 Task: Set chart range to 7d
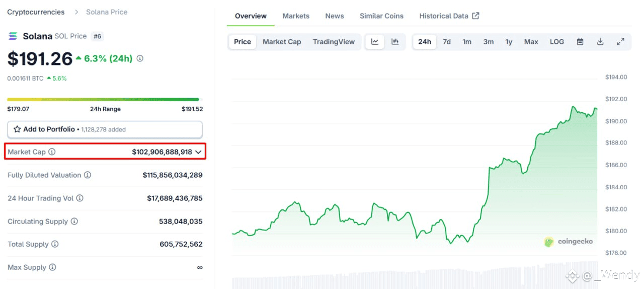click(447, 42)
